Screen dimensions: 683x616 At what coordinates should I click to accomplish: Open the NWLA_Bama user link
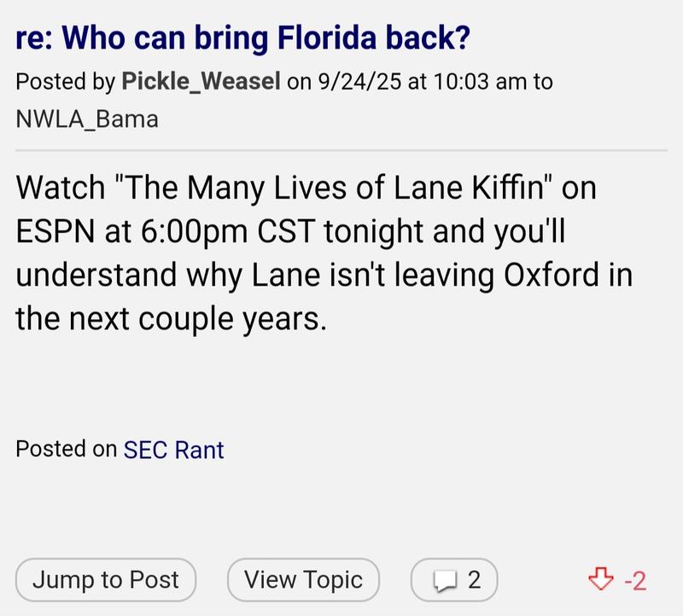pos(87,119)
